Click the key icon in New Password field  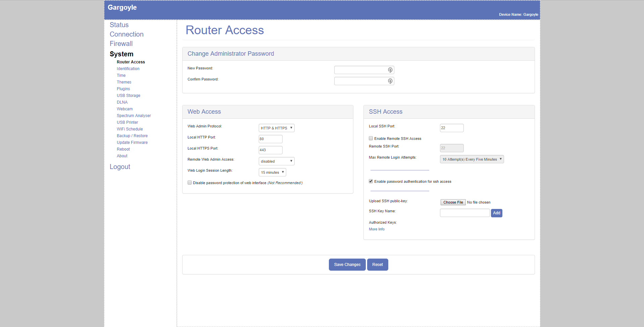tap(390, 70)
